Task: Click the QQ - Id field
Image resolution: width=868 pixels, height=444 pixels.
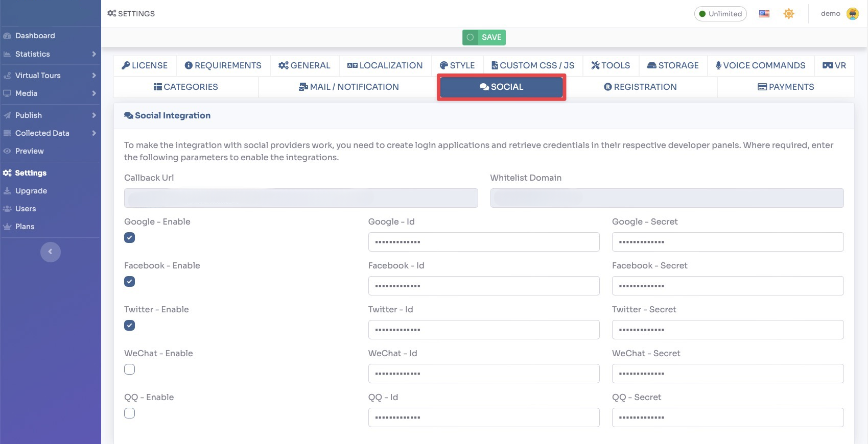Action: 484,417
